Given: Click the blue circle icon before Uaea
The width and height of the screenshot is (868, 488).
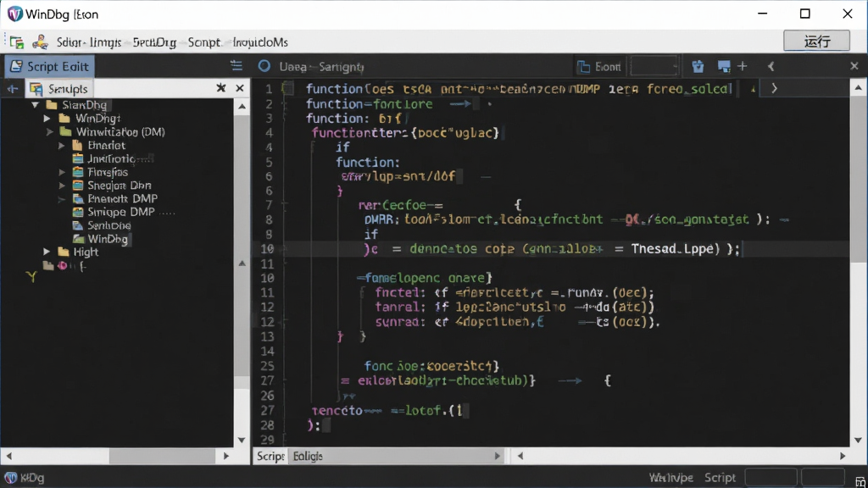Looking at the screenshot, I should (264, 66).
